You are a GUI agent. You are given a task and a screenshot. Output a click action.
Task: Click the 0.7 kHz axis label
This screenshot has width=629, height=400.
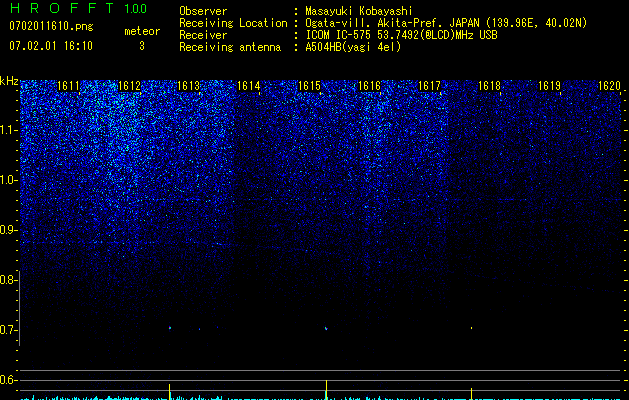[x=8, y=330]
